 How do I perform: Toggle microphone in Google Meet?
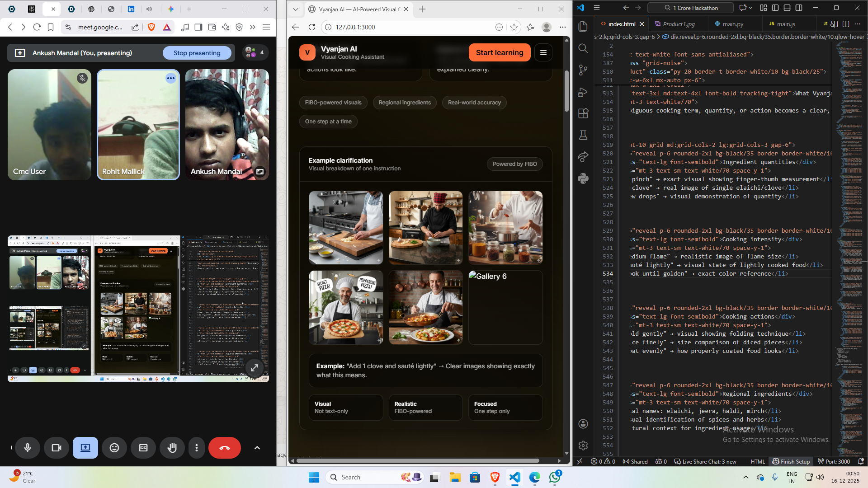click(x=28, y=448)
